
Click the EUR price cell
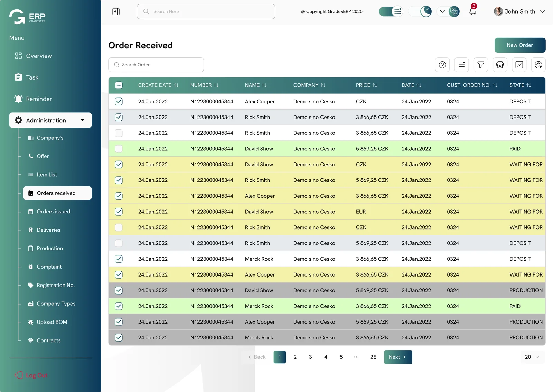click(361, 212)
